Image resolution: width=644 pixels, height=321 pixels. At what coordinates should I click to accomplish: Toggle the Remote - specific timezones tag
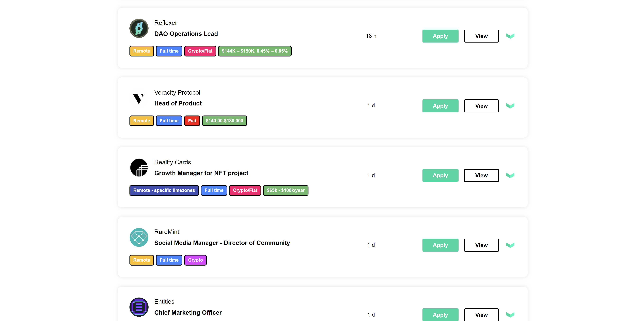point(164,190)
